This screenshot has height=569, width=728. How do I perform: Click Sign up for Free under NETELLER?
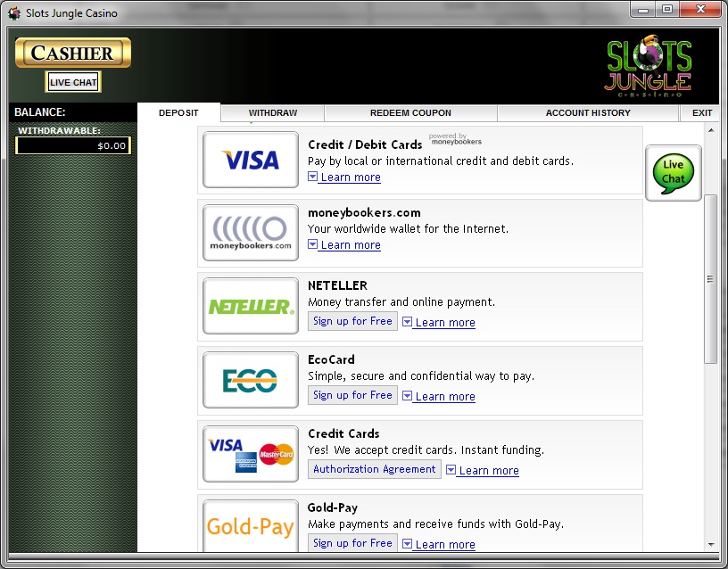click(x=352, y=321)
